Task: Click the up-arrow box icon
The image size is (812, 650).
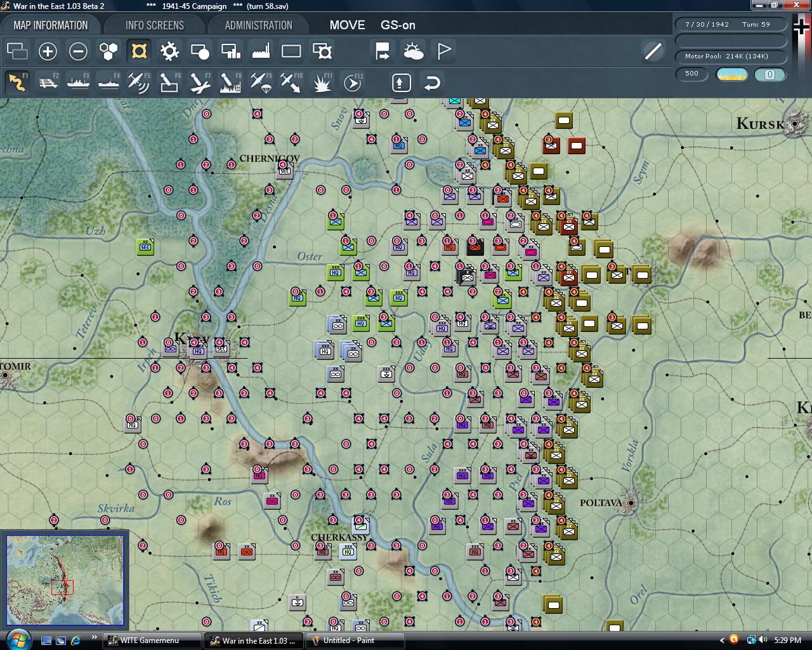Action: (x=401, y=83)
